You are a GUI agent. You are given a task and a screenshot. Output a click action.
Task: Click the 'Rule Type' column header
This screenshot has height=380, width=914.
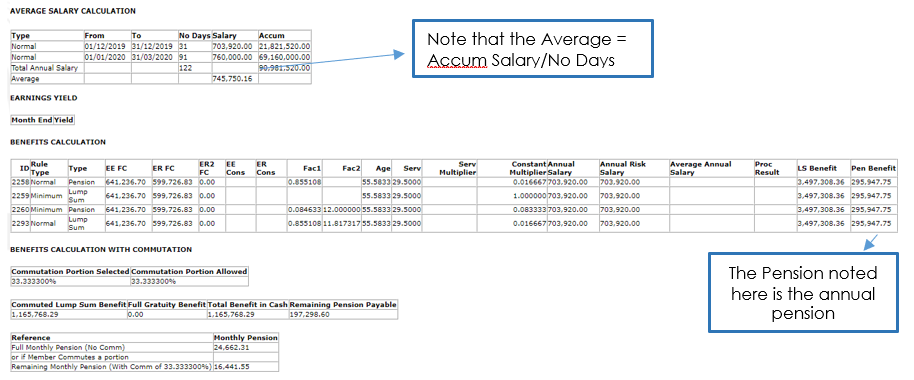coord(40,168)
